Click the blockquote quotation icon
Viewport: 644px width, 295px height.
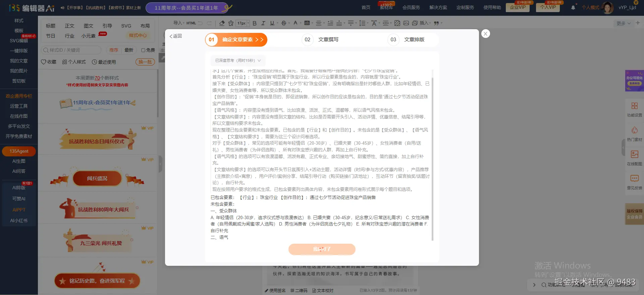[x=436, y=23]
